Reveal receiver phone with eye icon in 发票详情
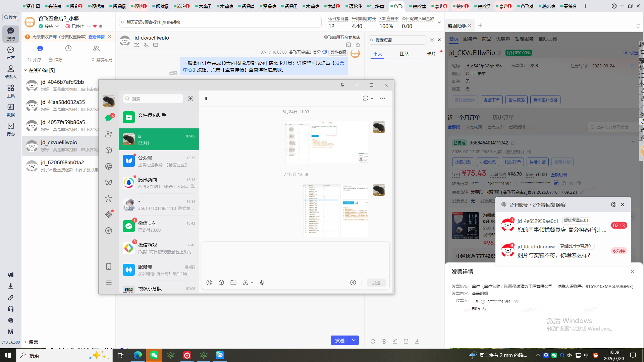644x362 pixels. [516, 301]
